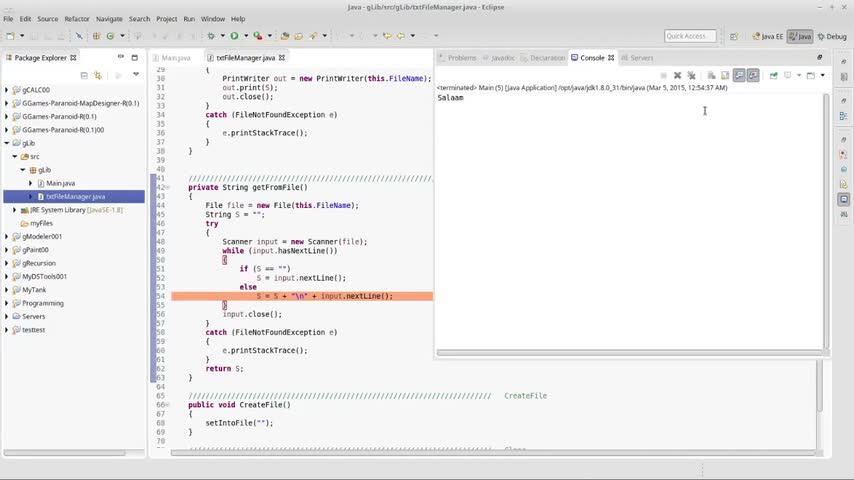Open the Window menu
854x480 pixels.
pyautogui.click(x=212, y=19)
